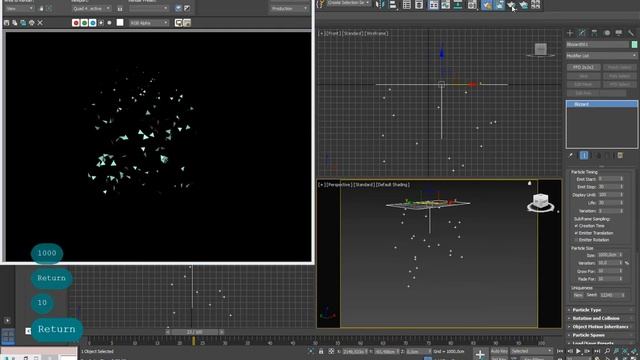
Task: Click the Create Selection Set dropdown
Action: tap(348, 3)
